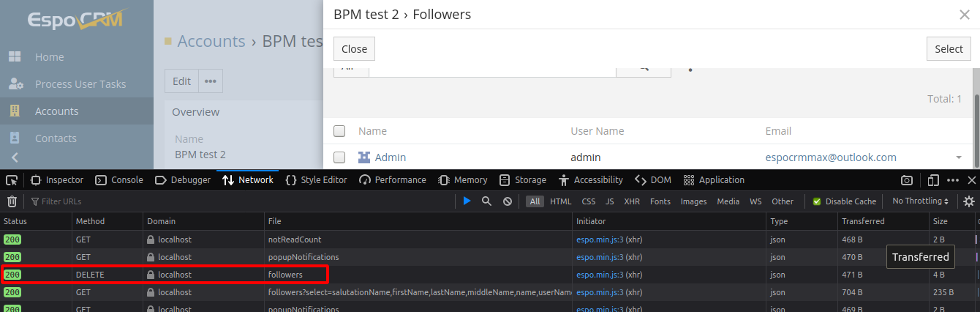Image resolution: width=980 pixels, height=312 pixels.
Task: Expand the Admin row actions dropdown
Action: tap(959, 157)
